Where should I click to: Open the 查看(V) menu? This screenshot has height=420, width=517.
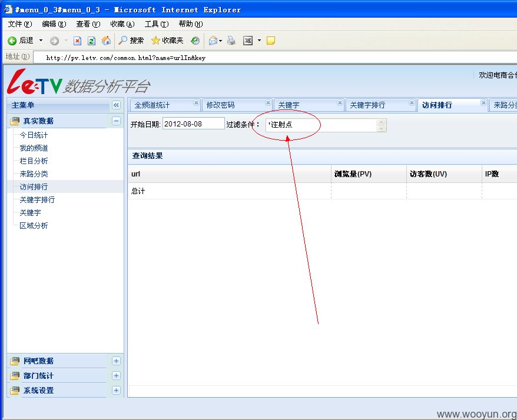[88, 24]
